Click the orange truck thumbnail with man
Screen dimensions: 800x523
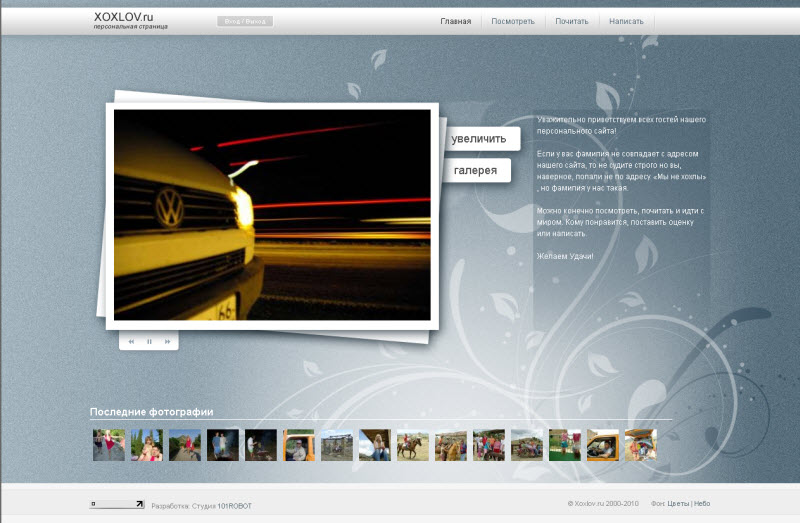pyautogui.click(x=299, y=445)
